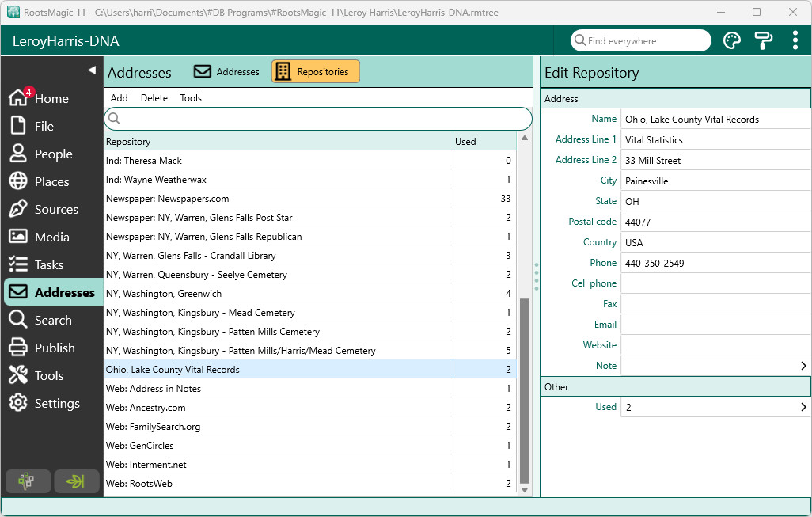Click the paint roller icon in header
The height and width of the screenshot is (517, 812).
pos(763,40)
